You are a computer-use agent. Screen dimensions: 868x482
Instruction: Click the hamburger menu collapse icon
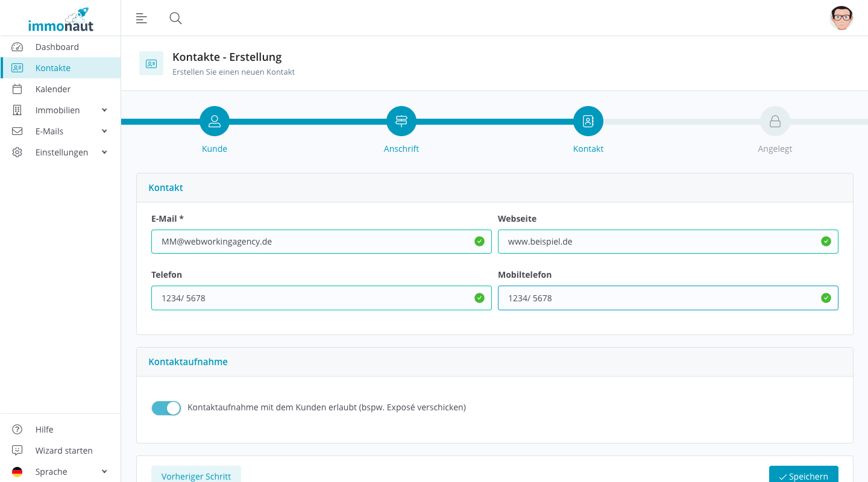pos(142,18)
